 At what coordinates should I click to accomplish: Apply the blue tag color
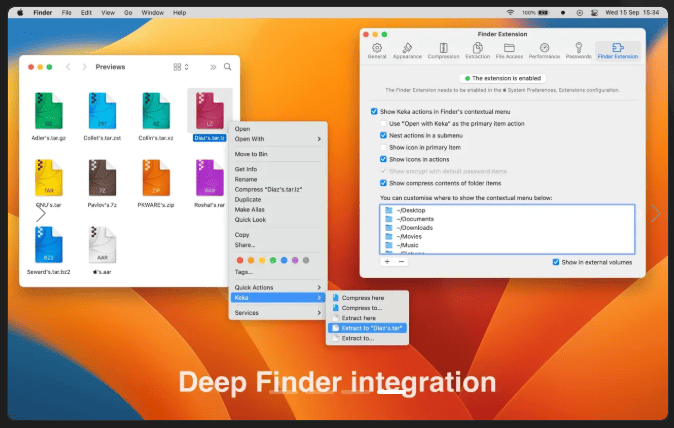[284, 260]
